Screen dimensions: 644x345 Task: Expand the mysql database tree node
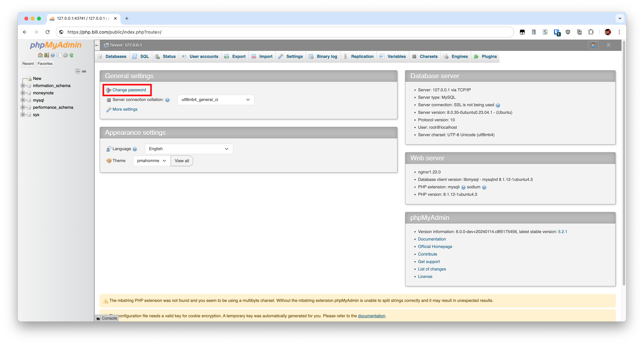(23, 100)
